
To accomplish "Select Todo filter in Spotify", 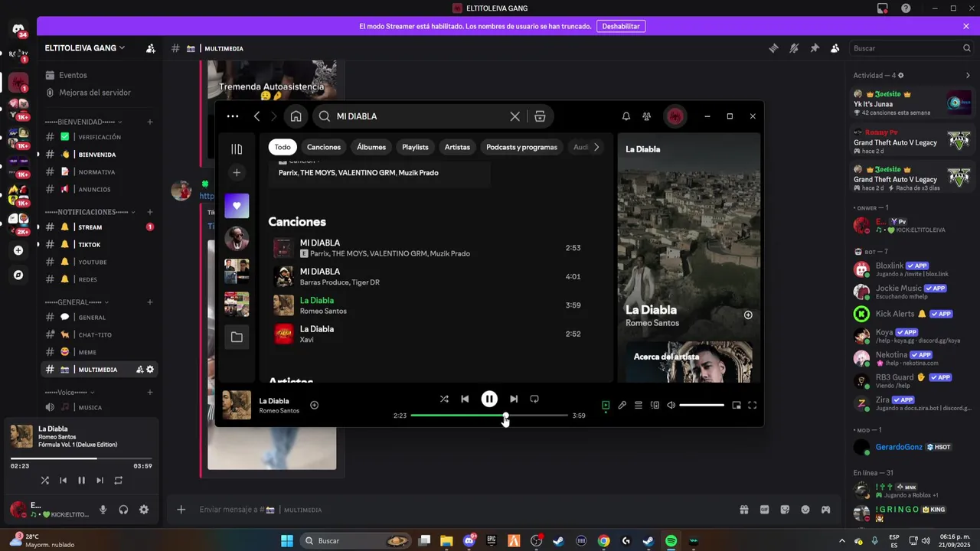I will (283, 147).
